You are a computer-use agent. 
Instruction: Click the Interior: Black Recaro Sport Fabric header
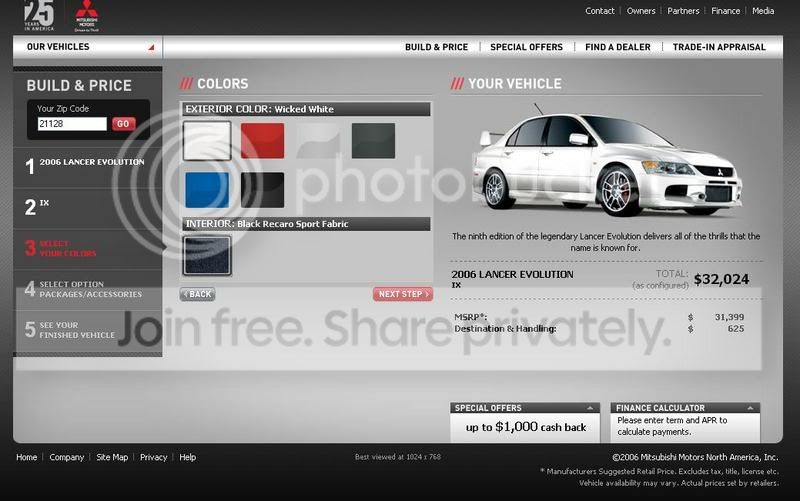(306, 224)
